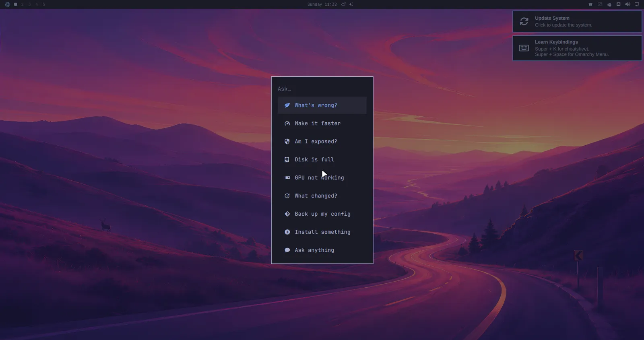The height and width of the screenshot is (340, 644).
Task: Click the diamond icon beside Back up my config
Action: tap(287, 214)
